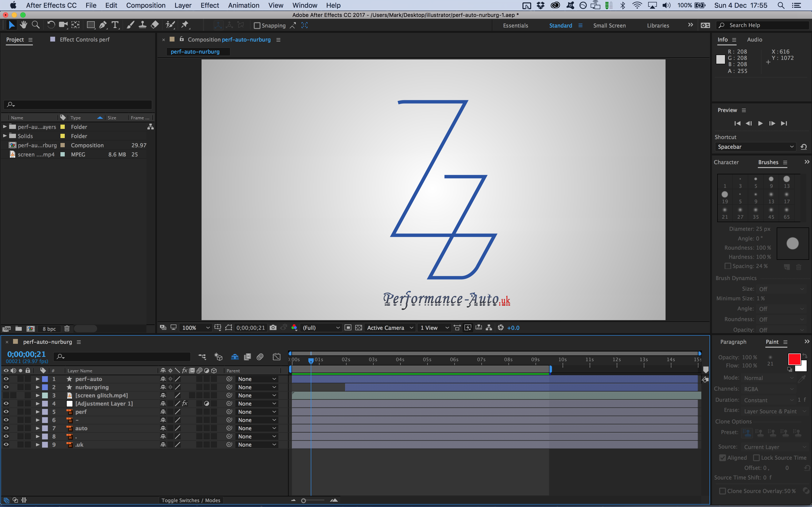812x507 pixels.
Task: Select the Pen tool
Action: point(103,25)
